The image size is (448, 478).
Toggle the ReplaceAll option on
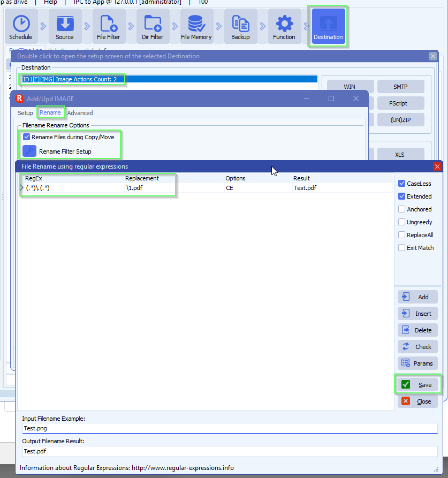tap(401, 235)
